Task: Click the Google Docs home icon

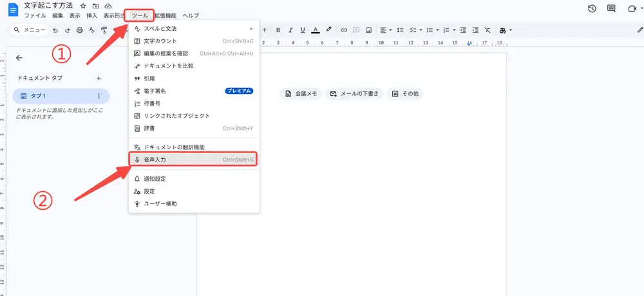Action: click(x=13, y=10)
